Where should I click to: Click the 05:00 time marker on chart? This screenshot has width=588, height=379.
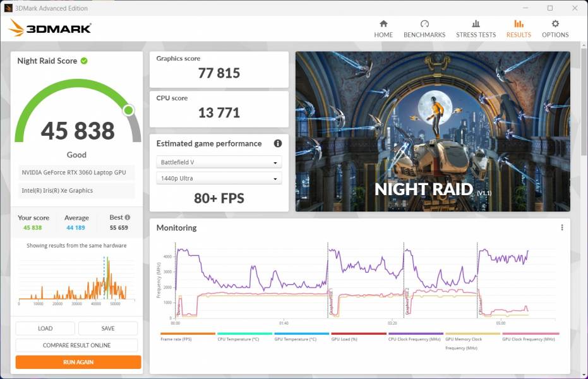point(501,323)
